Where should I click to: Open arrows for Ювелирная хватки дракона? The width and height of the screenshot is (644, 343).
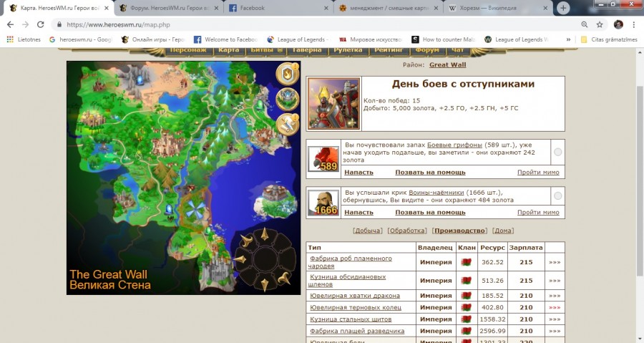coord(555,296)
